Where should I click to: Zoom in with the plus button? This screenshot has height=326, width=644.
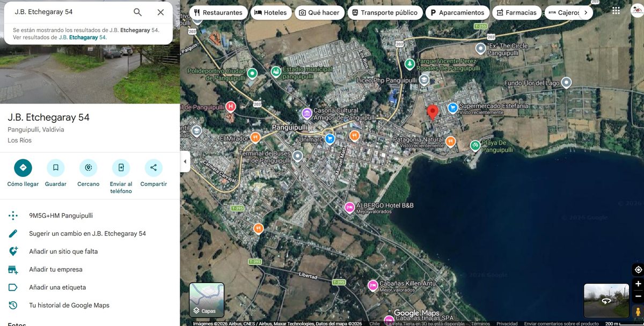(638, 284)
